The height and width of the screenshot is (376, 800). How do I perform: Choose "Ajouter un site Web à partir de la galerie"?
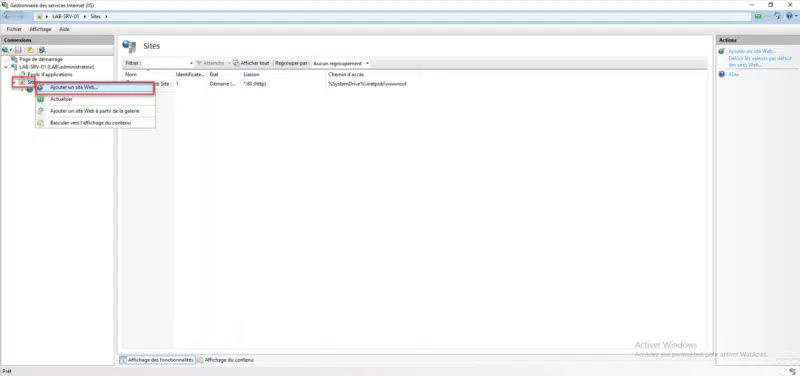tap(94, 111)
